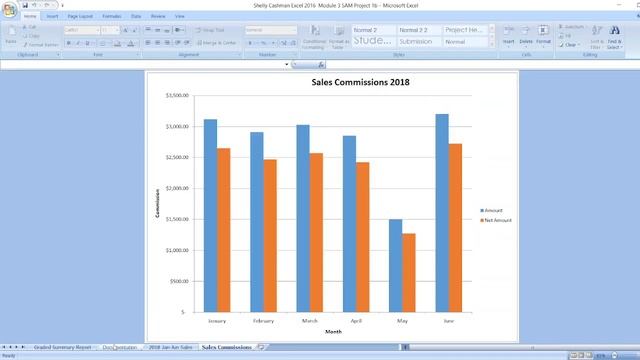Open Find & Select binoculars menu

tap(614, 37)
